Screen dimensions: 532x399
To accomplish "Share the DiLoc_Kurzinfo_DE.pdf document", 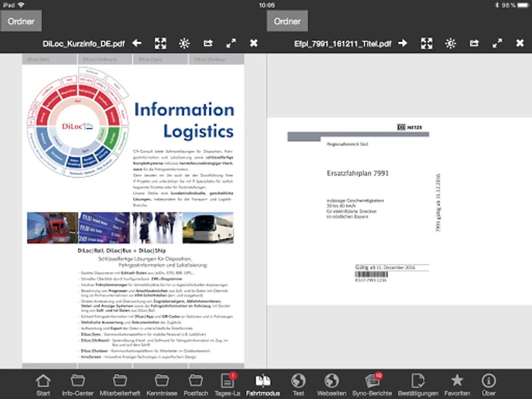I will (208, 43).
